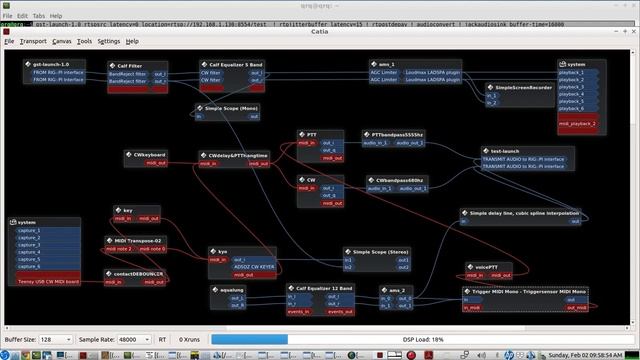Image resolution: width=640 pixels, height=360 pixels.
Task: Open the Catia Help menu
Action: click(132, 41)
